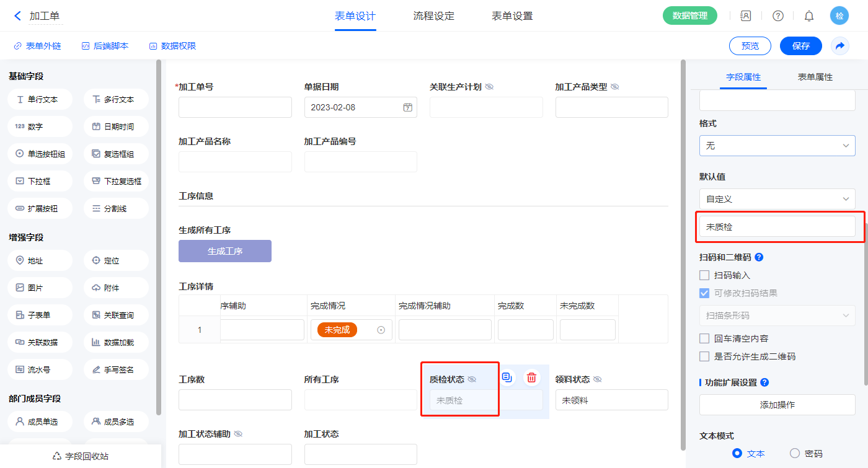Click the 保存 button

point(800,46)
